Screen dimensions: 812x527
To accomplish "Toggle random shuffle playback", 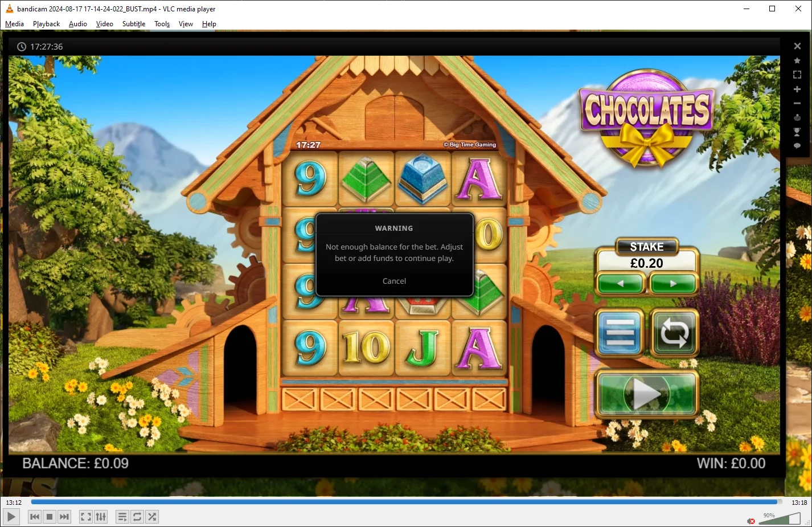I will [x=152, y=517].
